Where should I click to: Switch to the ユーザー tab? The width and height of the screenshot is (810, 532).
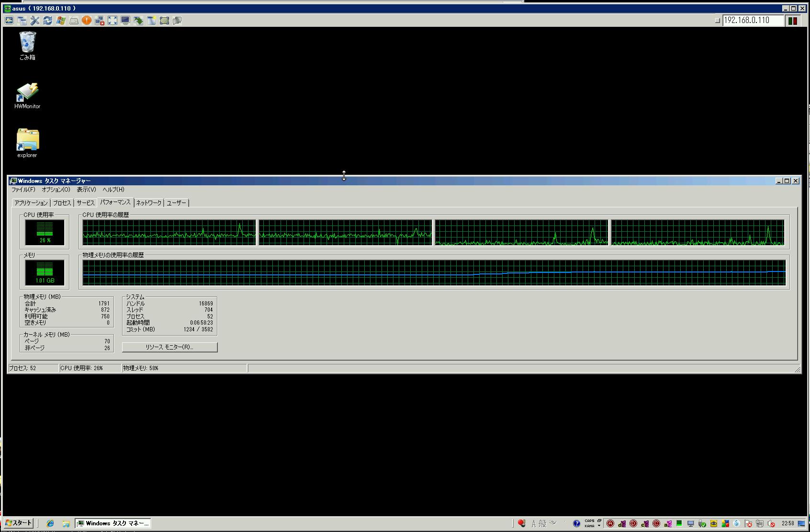[176, 203]
